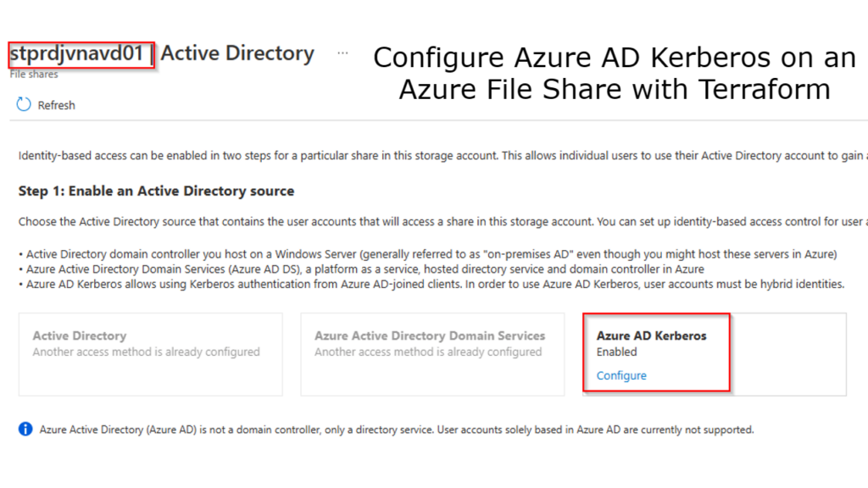Click the info message about Azure AD support

point(397,430)
